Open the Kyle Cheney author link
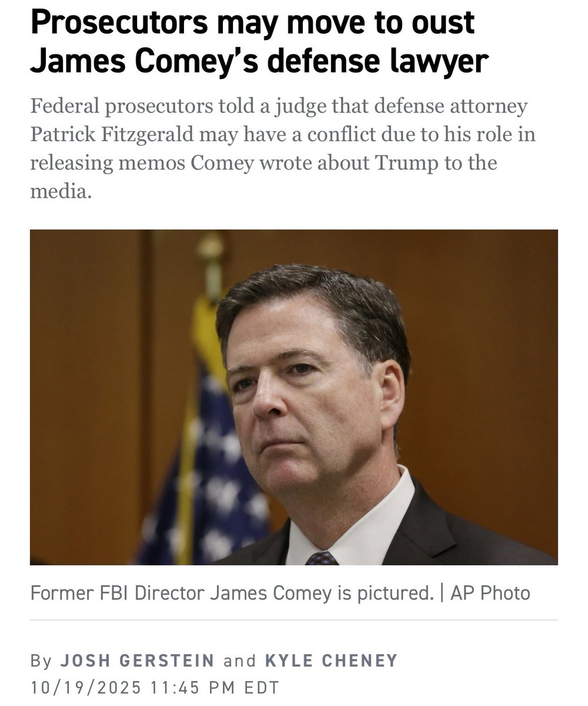The image size is (588, 706). click(332, 660)
